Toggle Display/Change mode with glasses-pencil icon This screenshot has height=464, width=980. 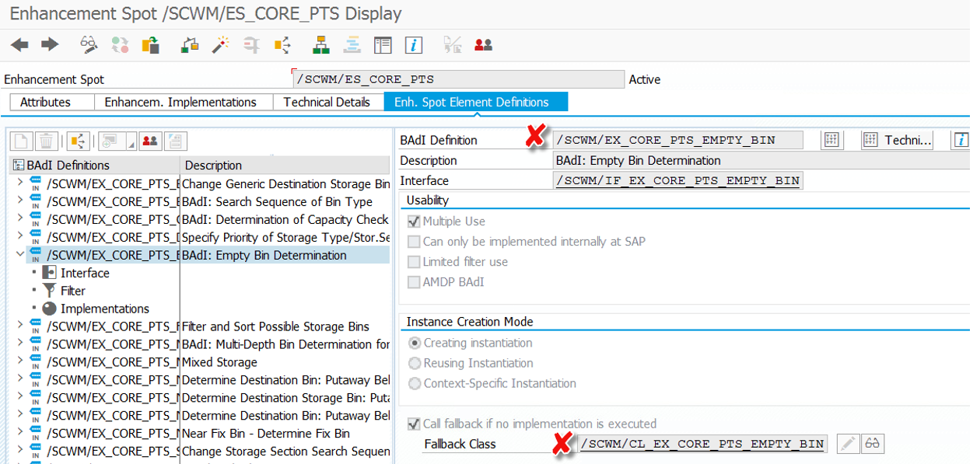coord(89,45)
